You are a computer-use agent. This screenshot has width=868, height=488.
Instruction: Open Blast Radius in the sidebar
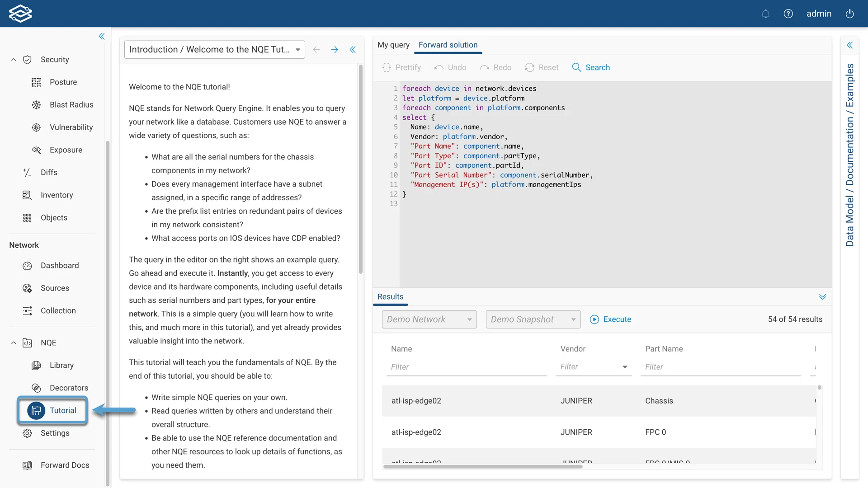(71, 105)
